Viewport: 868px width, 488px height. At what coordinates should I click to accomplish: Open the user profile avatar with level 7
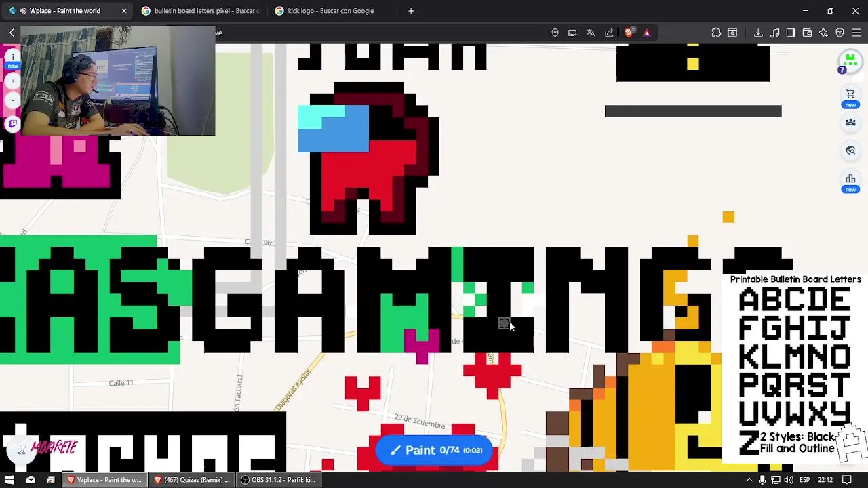(850, 62)
